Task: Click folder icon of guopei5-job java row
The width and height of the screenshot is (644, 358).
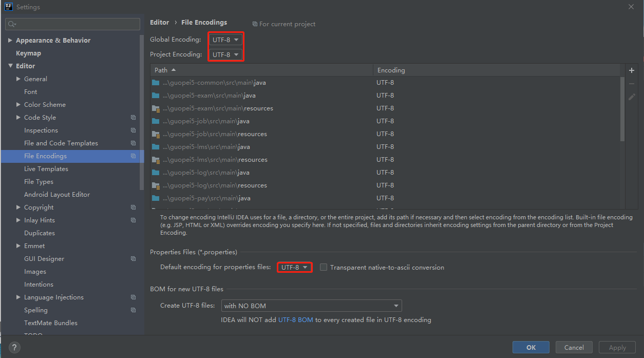Action: 156,121
